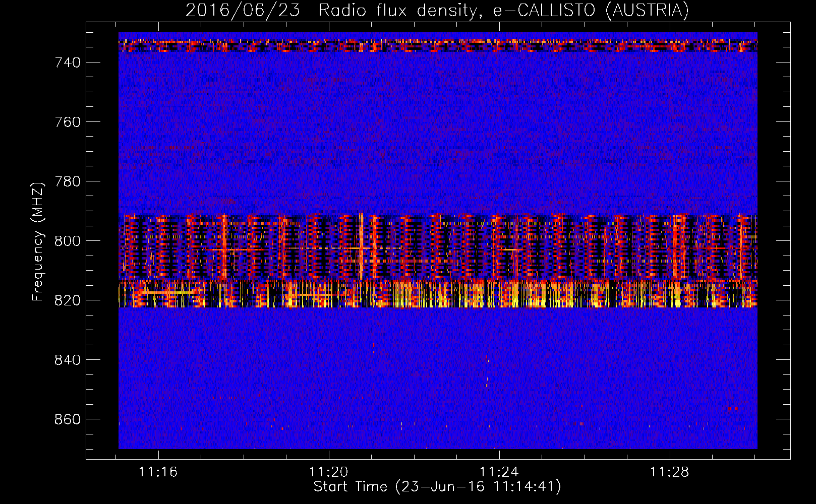
Task: Click the bright yellow emission band near 820 MHz
Action: coord(438,294)
